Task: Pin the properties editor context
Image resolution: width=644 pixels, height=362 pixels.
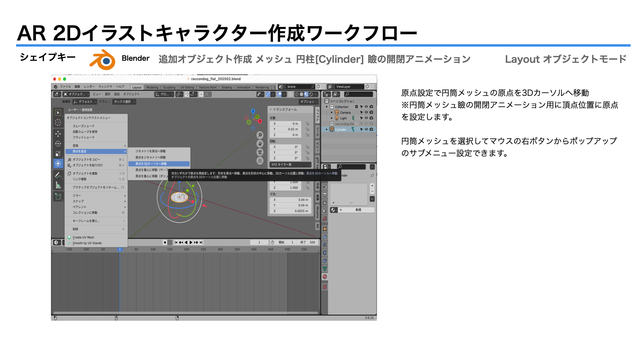Action: (372, 176)
